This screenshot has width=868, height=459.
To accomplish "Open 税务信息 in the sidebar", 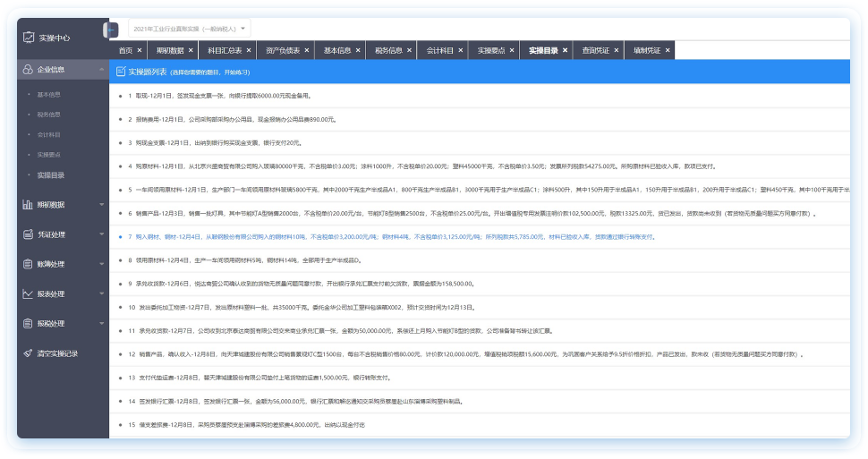I will (x=48, y=115).
